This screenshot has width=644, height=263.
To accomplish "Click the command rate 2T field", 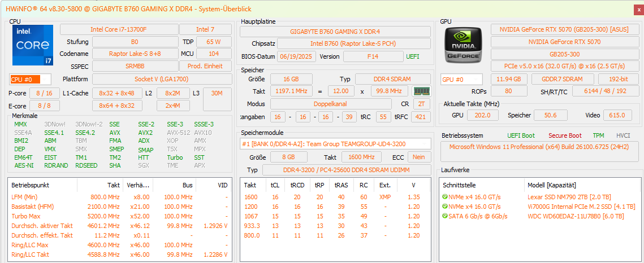I will [x=422, y=104].
